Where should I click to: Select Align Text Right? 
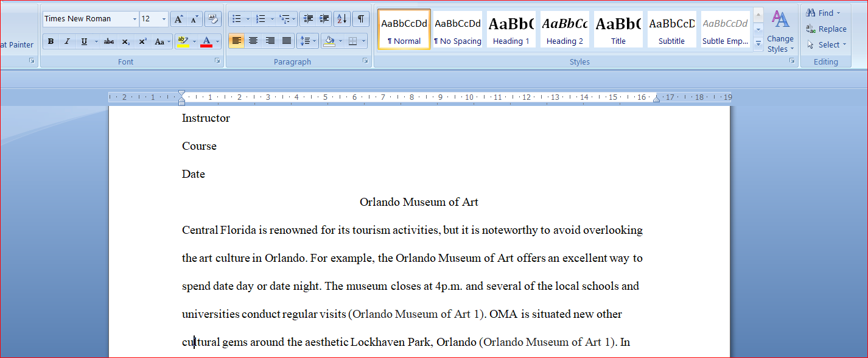(270, 41)
